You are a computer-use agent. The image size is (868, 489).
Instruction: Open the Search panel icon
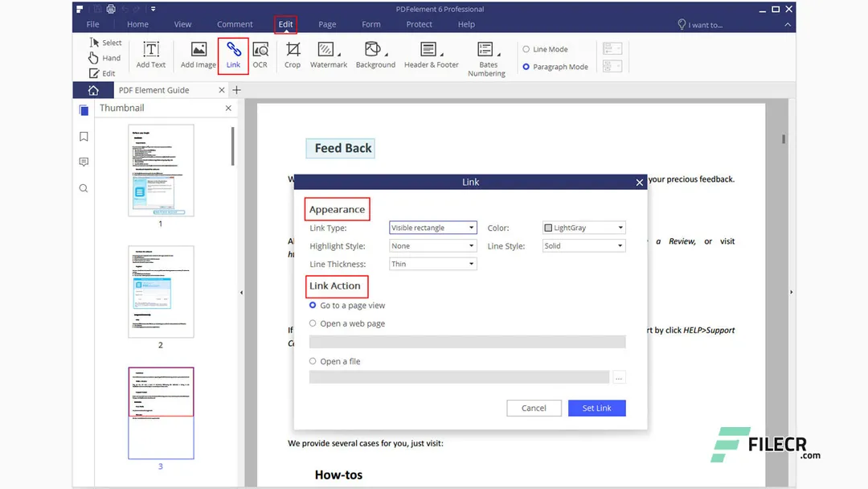click(x=84, y=188)
